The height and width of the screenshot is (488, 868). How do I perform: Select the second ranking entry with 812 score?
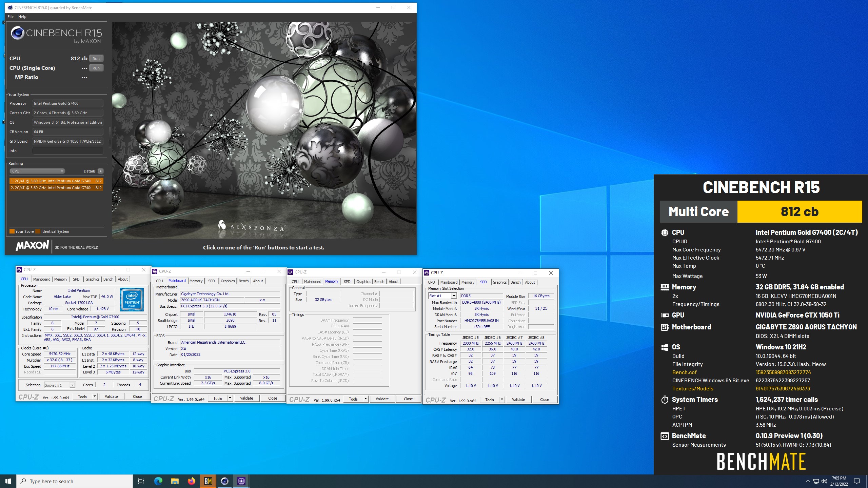pos(56,188)
